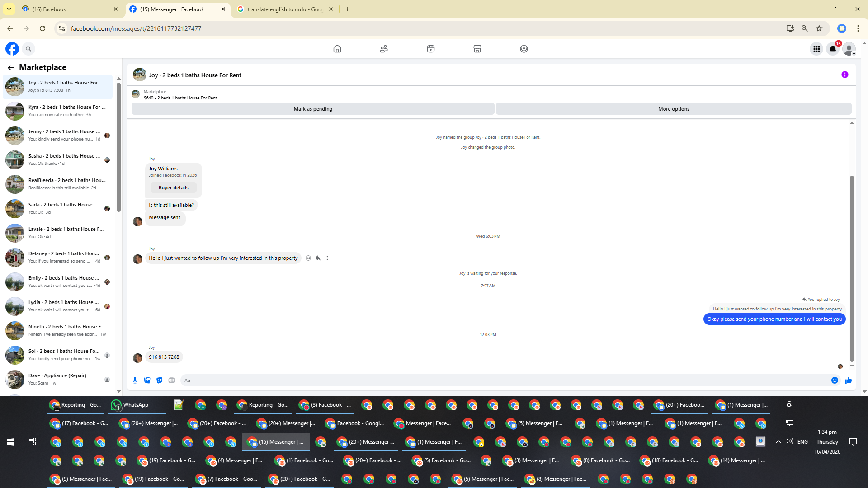Switch to translate english to urdu tab
Screen dimensions: 868x488
285,9
